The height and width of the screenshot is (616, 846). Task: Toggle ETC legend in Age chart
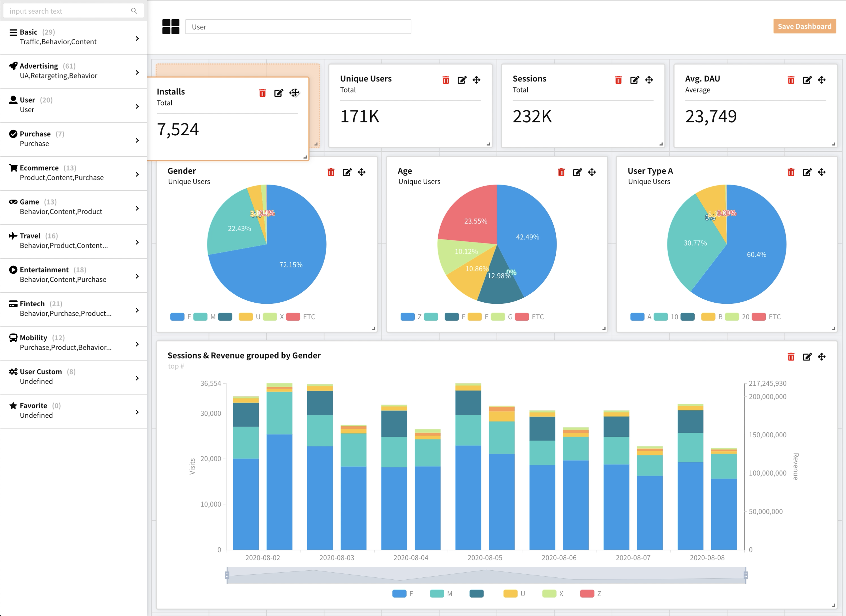(522, 317)
